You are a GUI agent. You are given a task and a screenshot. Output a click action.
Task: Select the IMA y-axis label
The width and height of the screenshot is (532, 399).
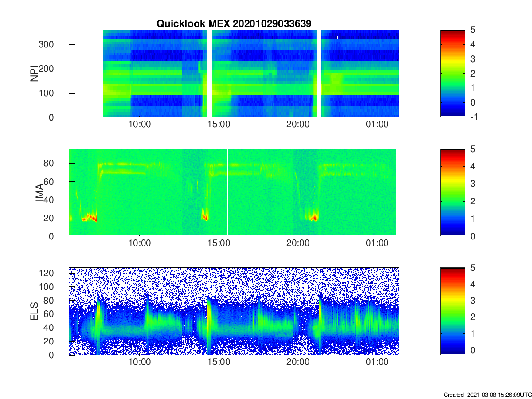pyautogui.click(x=39, y=193)
